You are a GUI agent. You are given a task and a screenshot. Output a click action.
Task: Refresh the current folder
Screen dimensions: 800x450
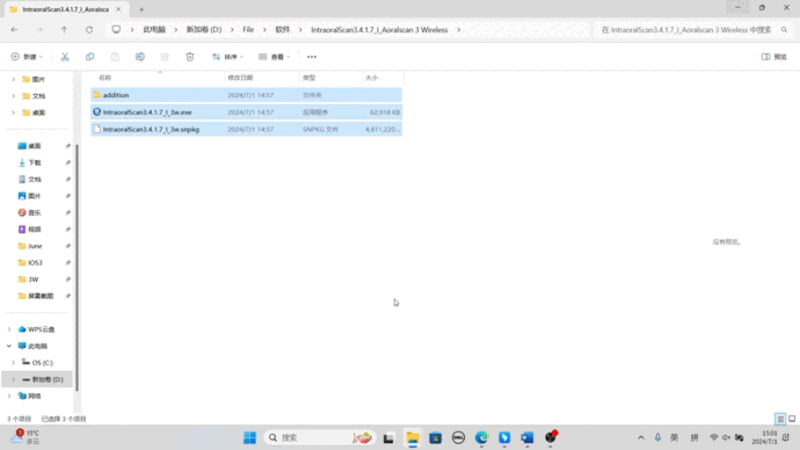[x=89, y=30]
